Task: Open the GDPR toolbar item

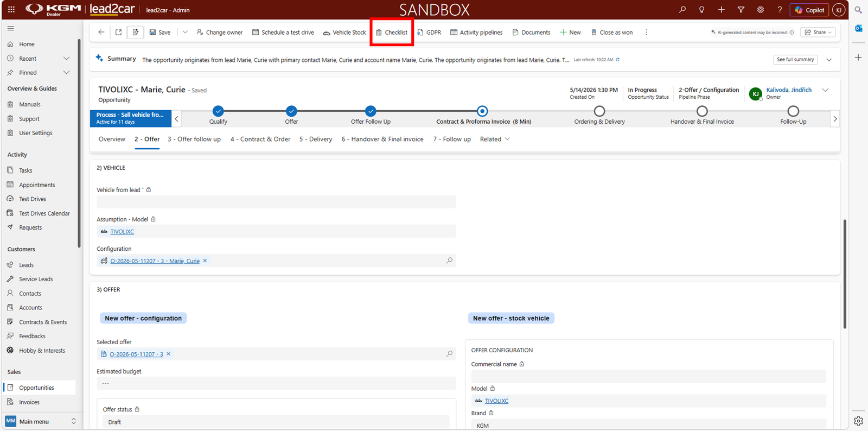Action: tap(429, 33)
